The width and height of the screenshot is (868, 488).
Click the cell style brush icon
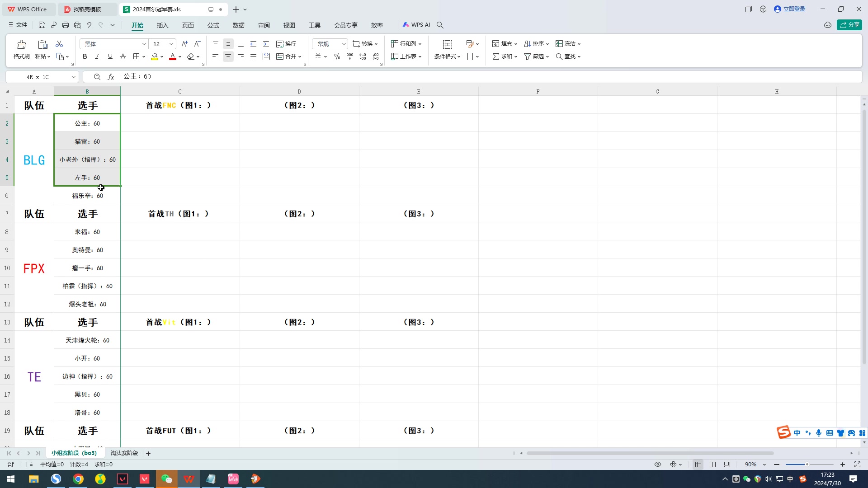[x=470, y=44]
